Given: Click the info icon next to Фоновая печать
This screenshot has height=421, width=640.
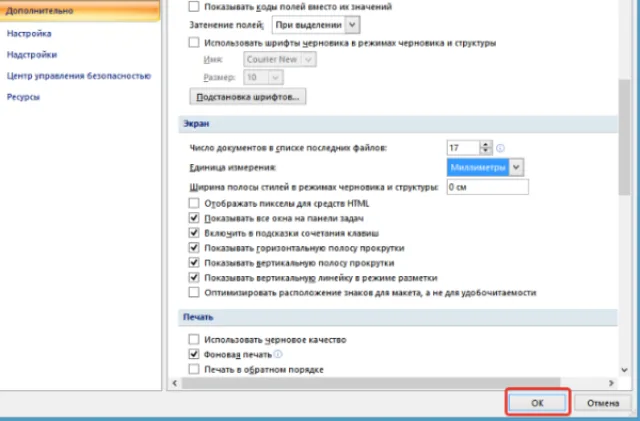Looking at the screenshot, I should (278, 354).
